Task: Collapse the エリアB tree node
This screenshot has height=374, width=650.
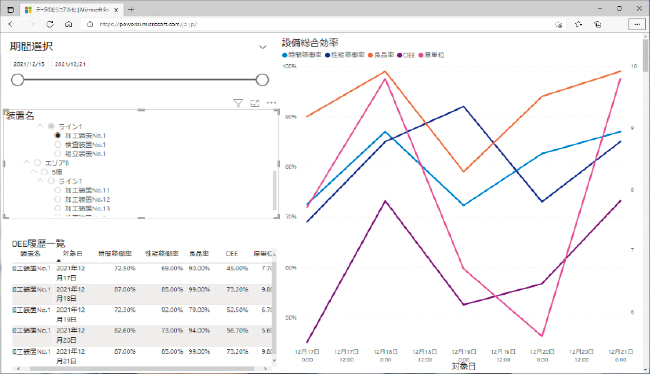Action: 27,162
